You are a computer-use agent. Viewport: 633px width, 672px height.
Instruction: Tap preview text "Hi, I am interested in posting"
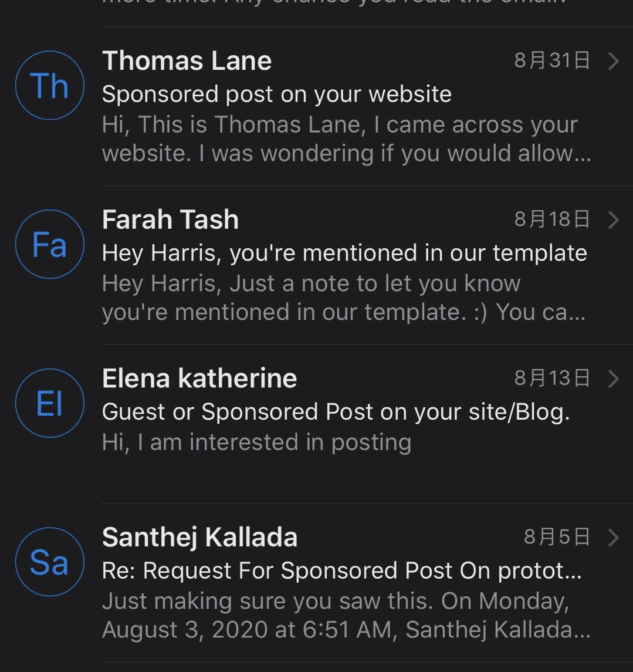tap(256, 443)
